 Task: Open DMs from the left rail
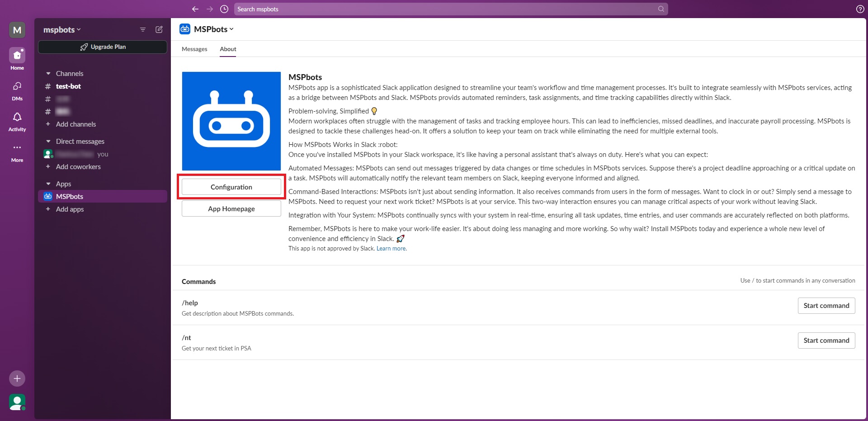point(17,86)
